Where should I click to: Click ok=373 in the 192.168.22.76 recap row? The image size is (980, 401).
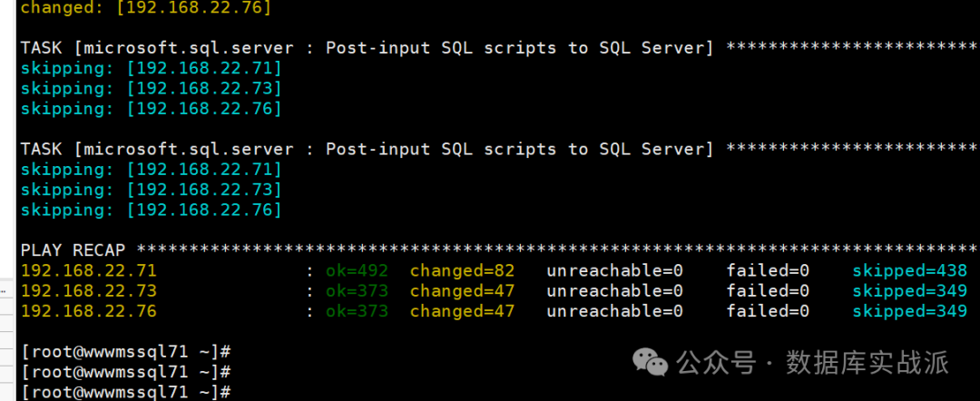tap(357, 311)
